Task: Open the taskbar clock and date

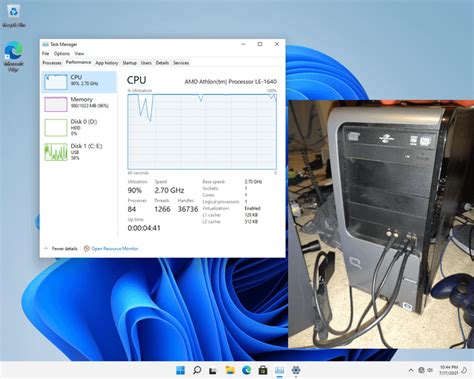Action: pos(448,370)
